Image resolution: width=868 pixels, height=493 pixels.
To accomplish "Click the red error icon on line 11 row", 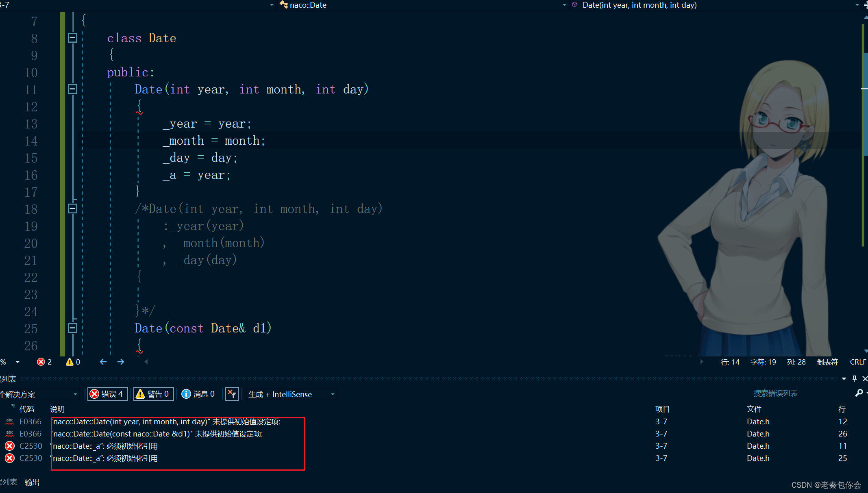I will 9,446.
